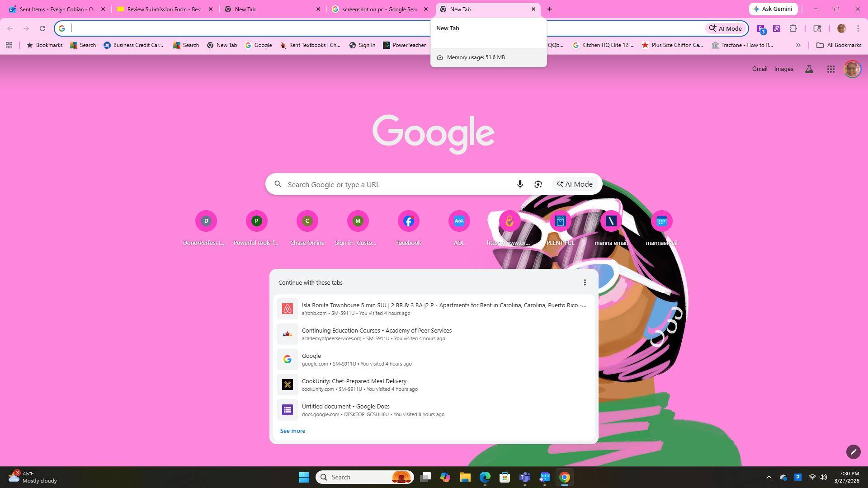Open the Extensions puzzle icon

793,28
